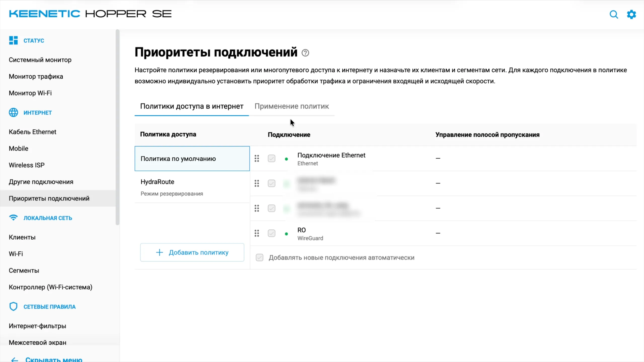Open the settings gear icon
The width and height of the screenshot is (644, 362).
click(631, 14)
